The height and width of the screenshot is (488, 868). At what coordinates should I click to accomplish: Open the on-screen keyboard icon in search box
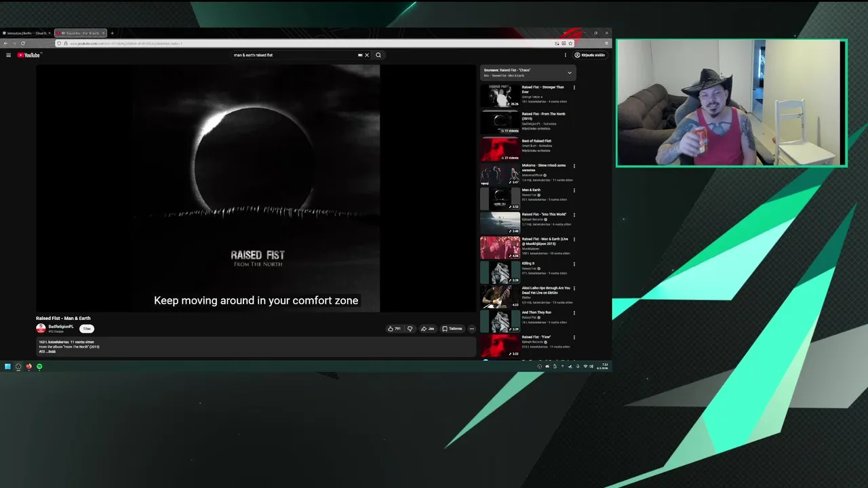tap(360, 55)
